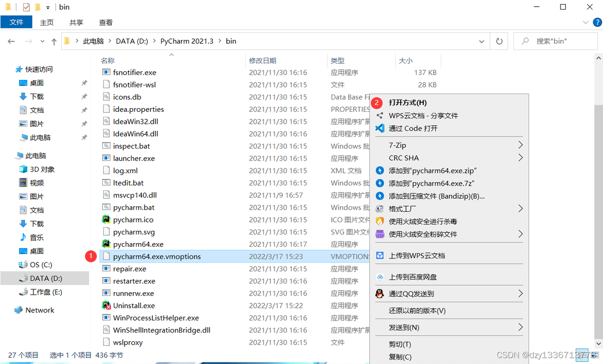Click the Uninstall.exe icon
The image size is (603, 364).
coord(106,305)
